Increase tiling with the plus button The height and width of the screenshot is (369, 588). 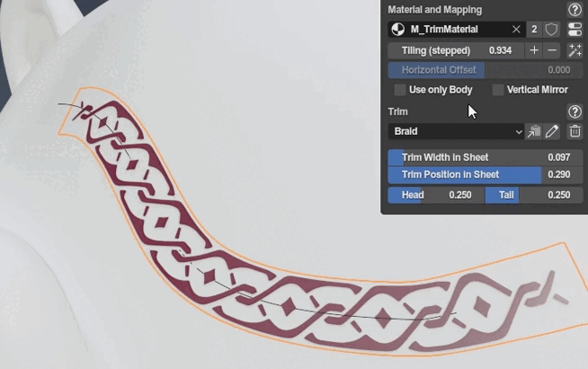click(x=534, y=50)
